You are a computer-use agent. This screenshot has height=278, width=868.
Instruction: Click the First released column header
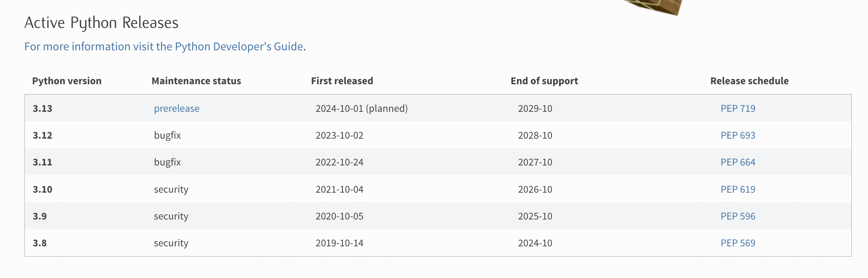point(342,81)
